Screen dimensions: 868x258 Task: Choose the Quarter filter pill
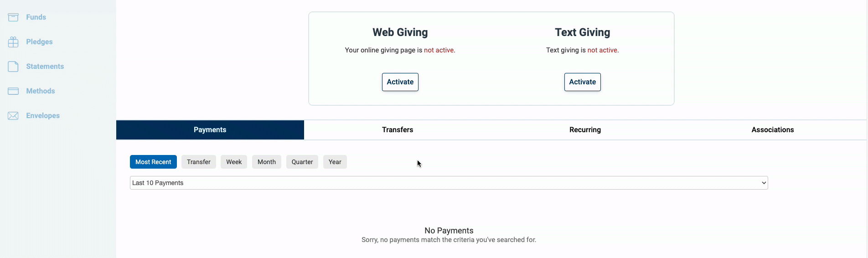click(302, 162)
